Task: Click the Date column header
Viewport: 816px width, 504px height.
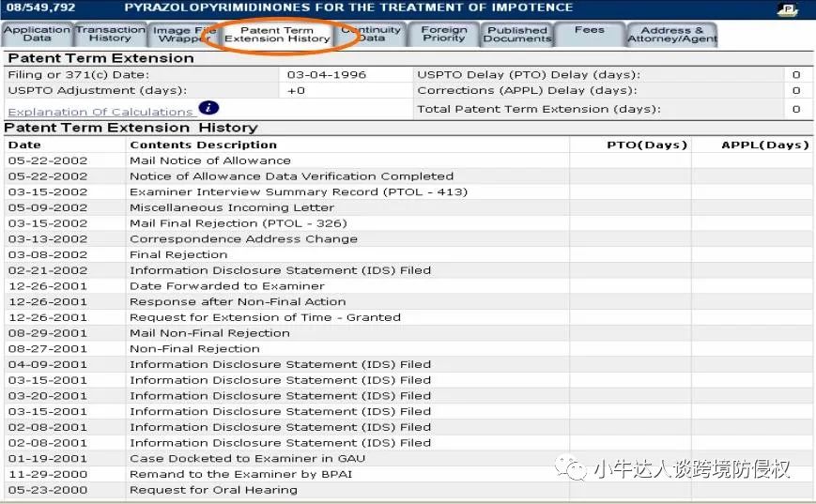Action: [x=24, y=145]
